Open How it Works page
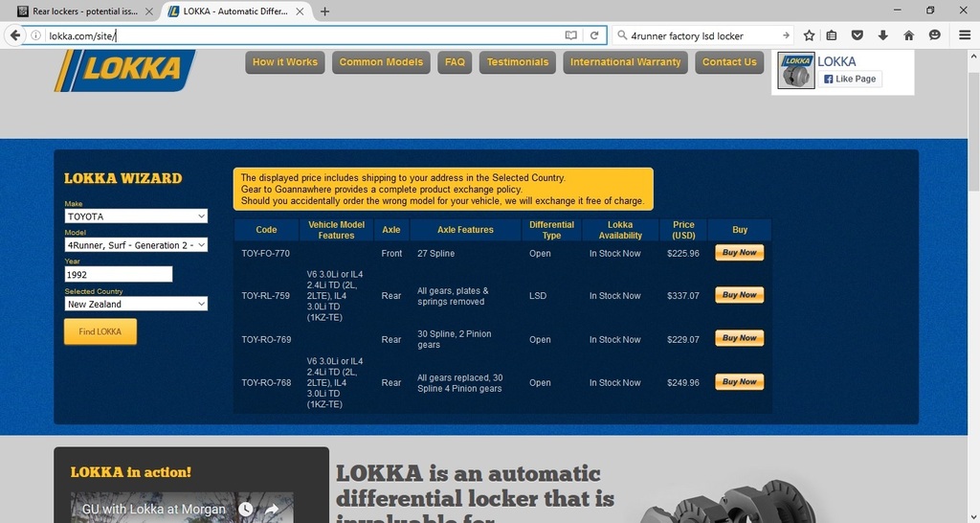980x523 pixels. (285, 62)
